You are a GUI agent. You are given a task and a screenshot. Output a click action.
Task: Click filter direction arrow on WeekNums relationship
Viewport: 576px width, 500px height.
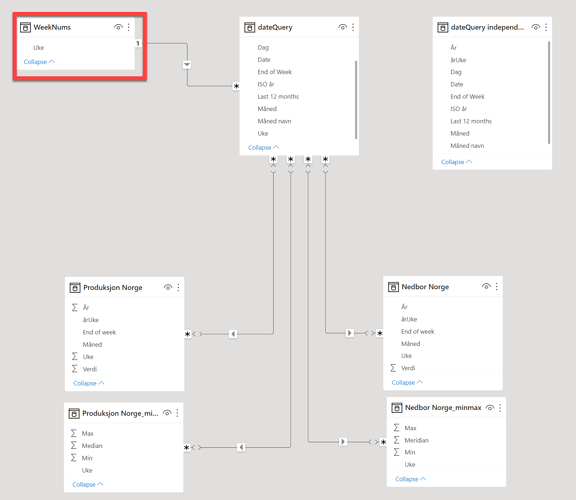pos(187,65)
